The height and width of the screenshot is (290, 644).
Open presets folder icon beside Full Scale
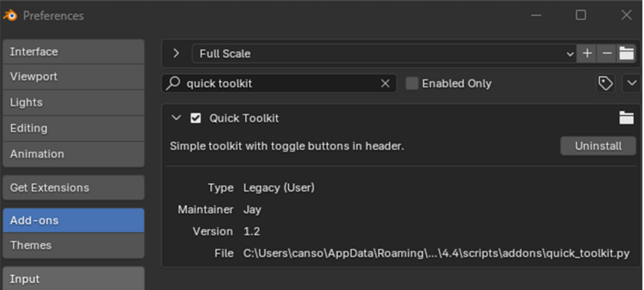click(x=626, y=54)
